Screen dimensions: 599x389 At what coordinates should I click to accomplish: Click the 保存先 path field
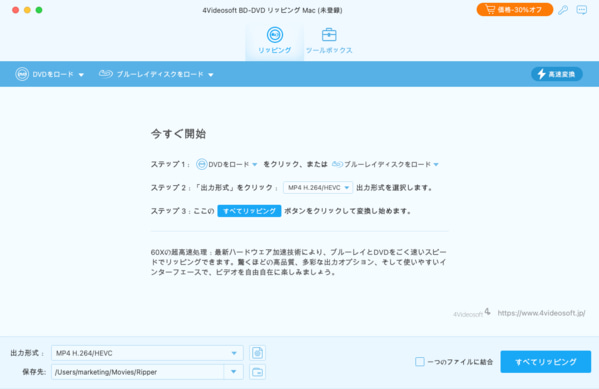[138, 372]
